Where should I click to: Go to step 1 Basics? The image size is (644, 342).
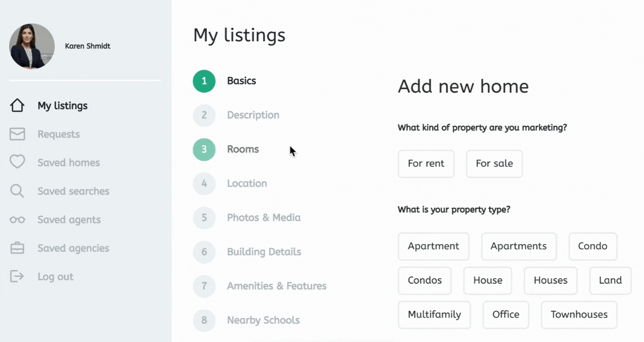click(241, 81)
